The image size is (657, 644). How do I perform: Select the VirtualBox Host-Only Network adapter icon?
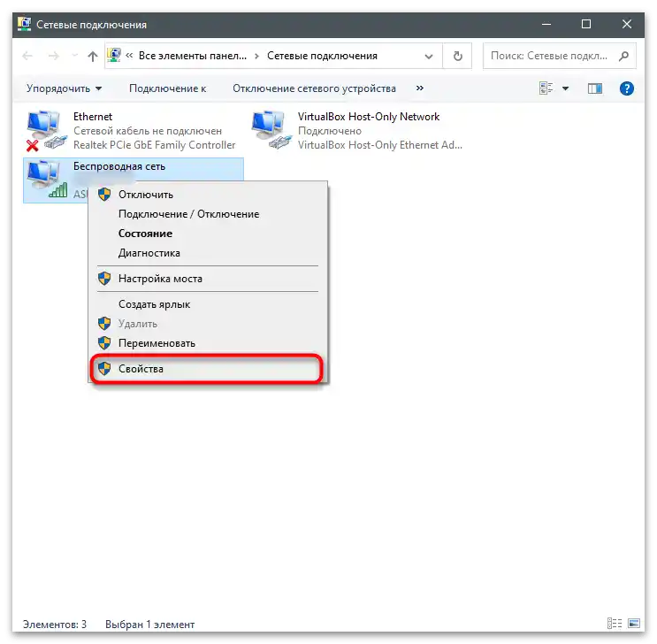point(271,130)
